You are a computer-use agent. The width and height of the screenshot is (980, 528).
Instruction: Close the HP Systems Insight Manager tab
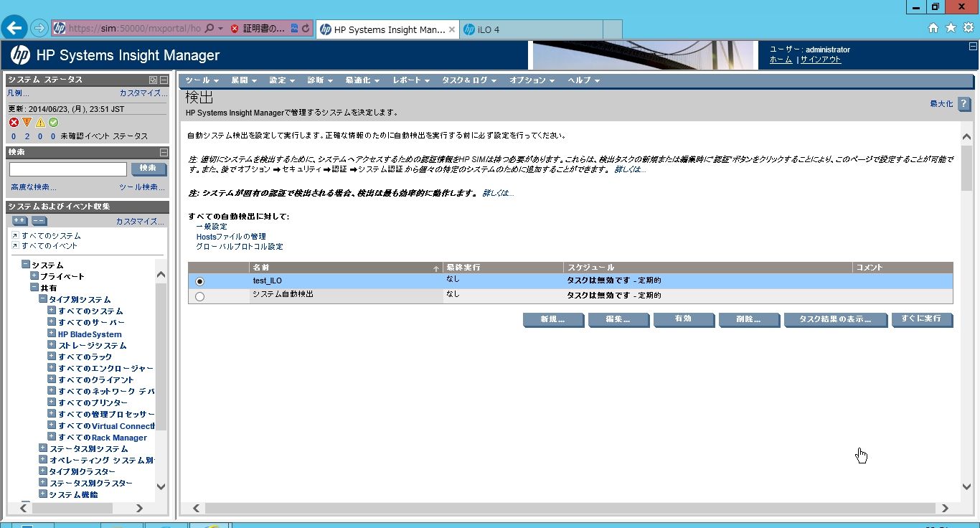tap(451, 29)
